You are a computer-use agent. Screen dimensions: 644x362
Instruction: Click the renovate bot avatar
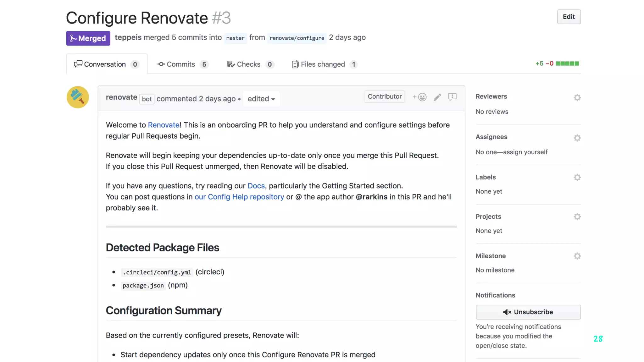tap(78, 97)
